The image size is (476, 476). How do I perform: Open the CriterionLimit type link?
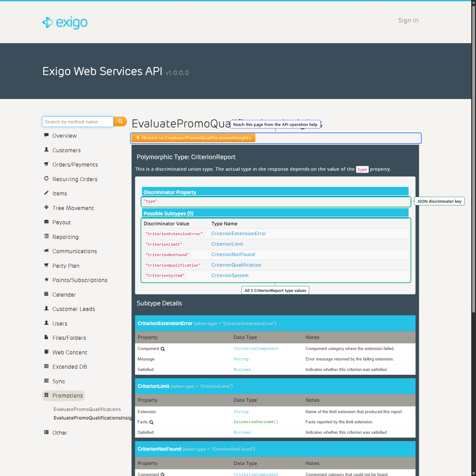(x=227, y=244)
